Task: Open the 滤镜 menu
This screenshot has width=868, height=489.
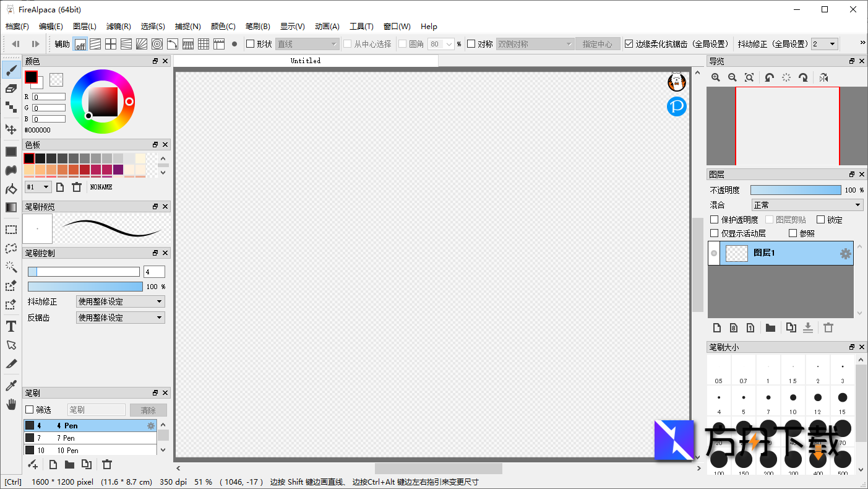Action: click(118, 26)
